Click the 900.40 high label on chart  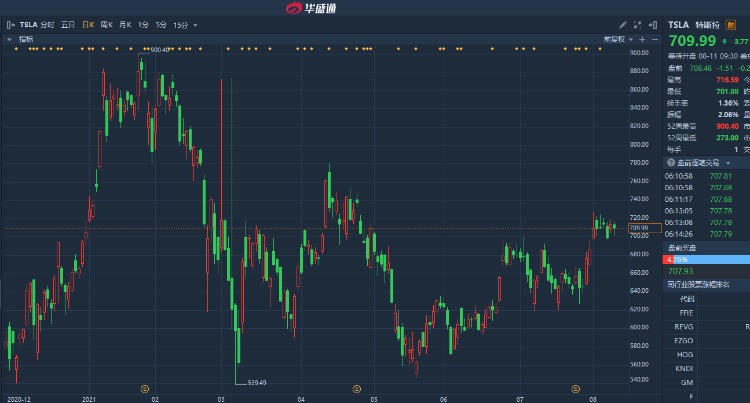click(159, 50)
